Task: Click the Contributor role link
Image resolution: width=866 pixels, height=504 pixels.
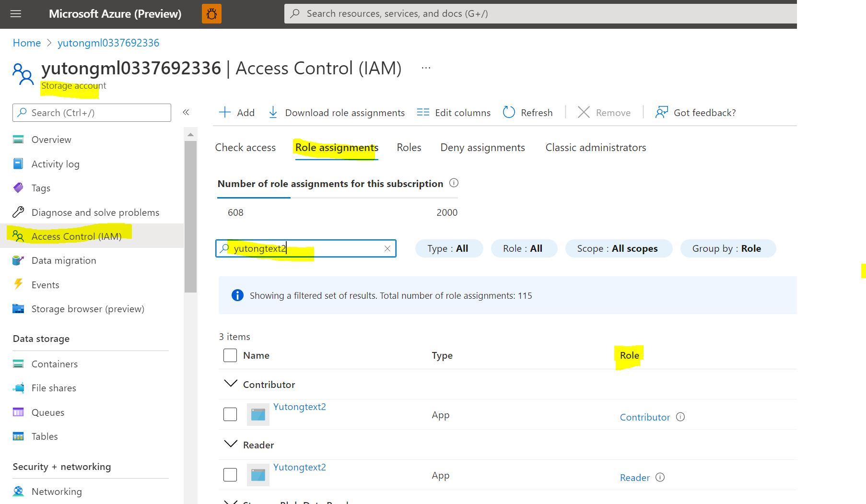Action: (645, 417)
